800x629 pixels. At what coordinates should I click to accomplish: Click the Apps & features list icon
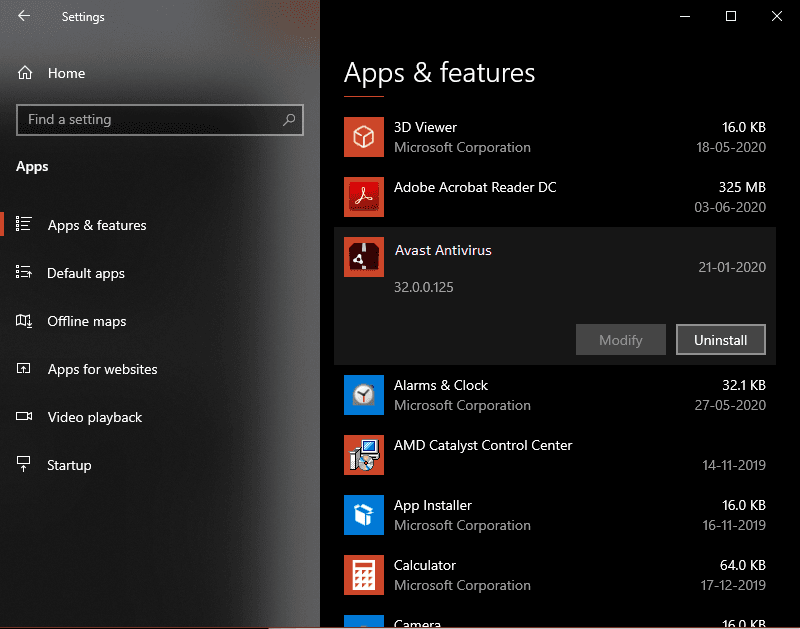[23, 224]
